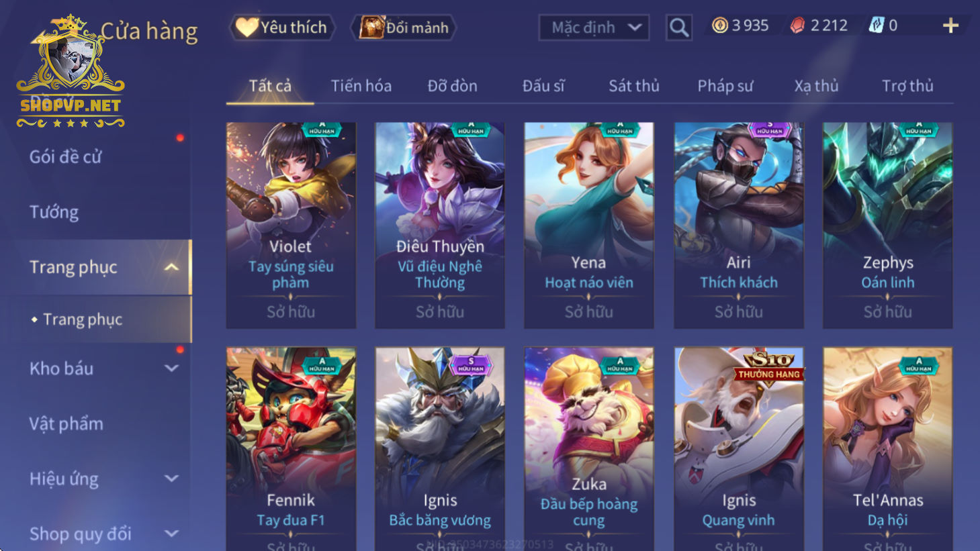This screenshot has height=551, width=980.
Task: Switch to the Sát thủ tab
Action: click(634, 86)
